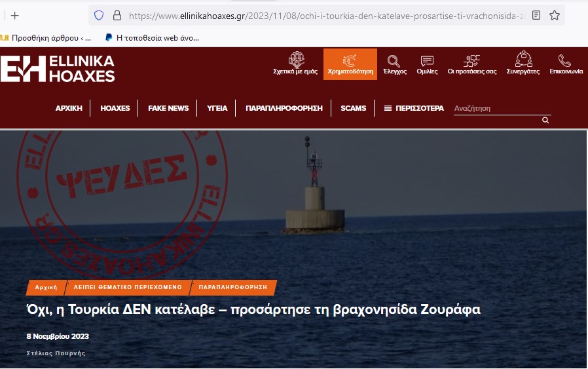Click the orange Χρηματοδότηση button
The height and width of the screenshot is (369, 588).
(x=350, y=64)
